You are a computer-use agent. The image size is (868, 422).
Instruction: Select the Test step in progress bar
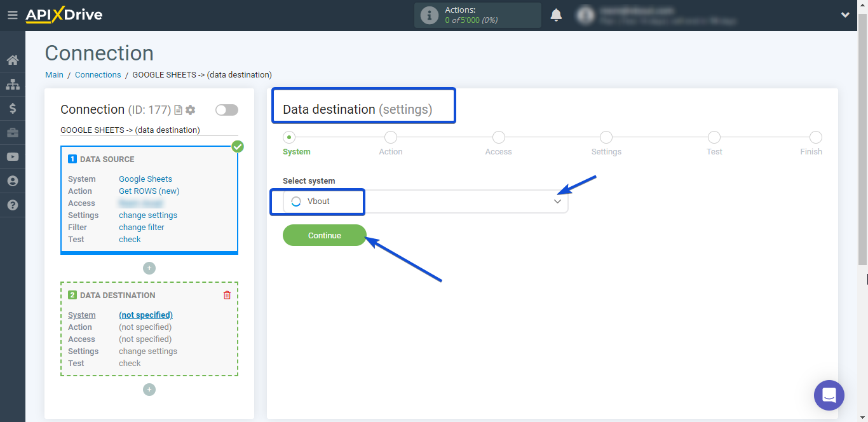coord(714,137)
